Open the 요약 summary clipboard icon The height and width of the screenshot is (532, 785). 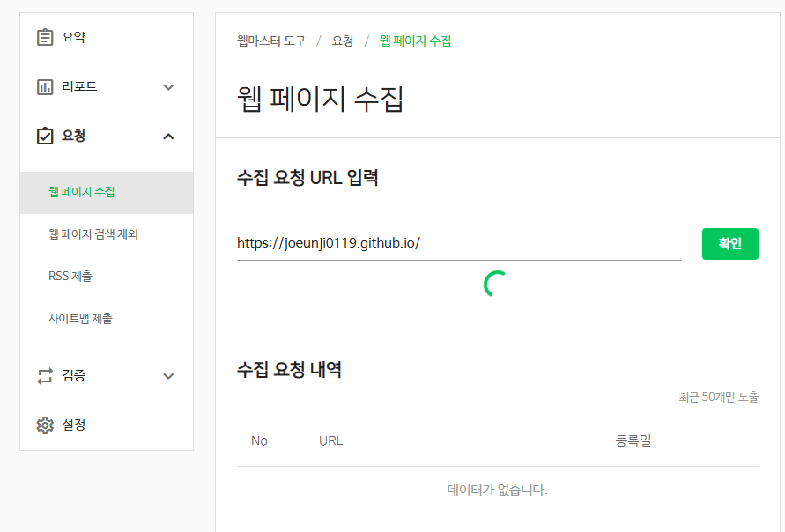pyautogui.click(x=45, y=38)
